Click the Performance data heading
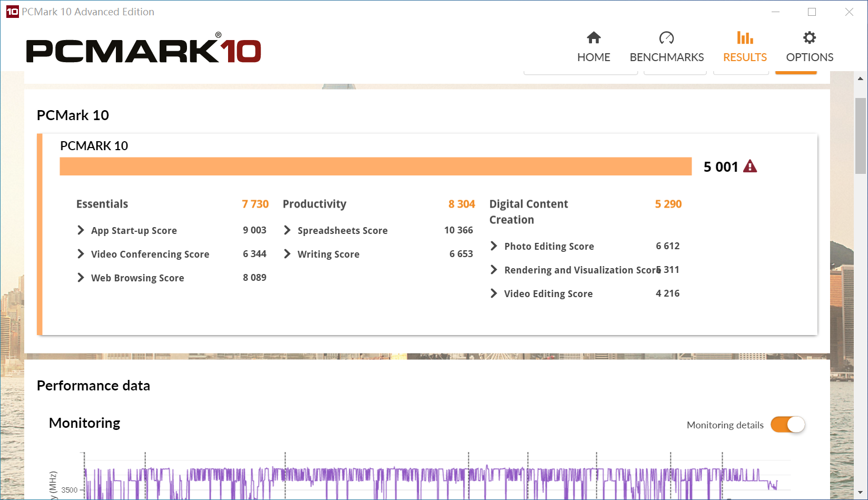 [x=93, y=386]
